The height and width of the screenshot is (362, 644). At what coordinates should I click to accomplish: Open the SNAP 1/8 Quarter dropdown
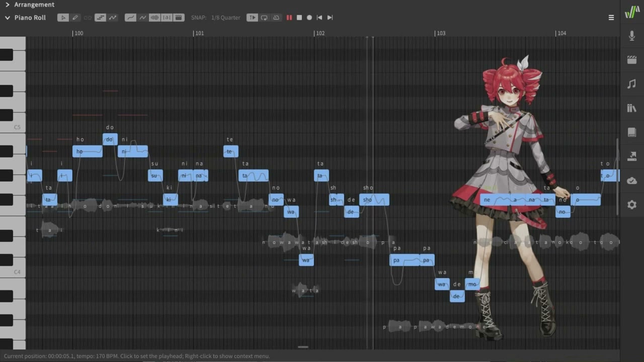[225, 18]
